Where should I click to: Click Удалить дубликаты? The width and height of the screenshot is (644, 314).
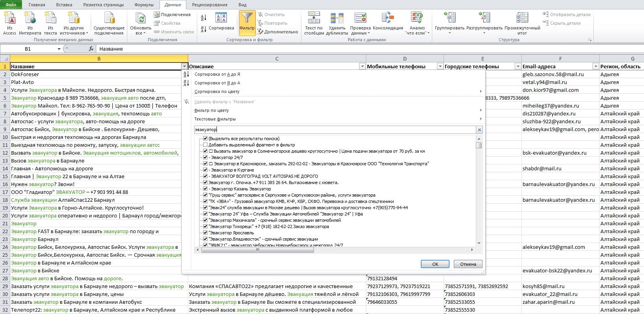(337, 24)
